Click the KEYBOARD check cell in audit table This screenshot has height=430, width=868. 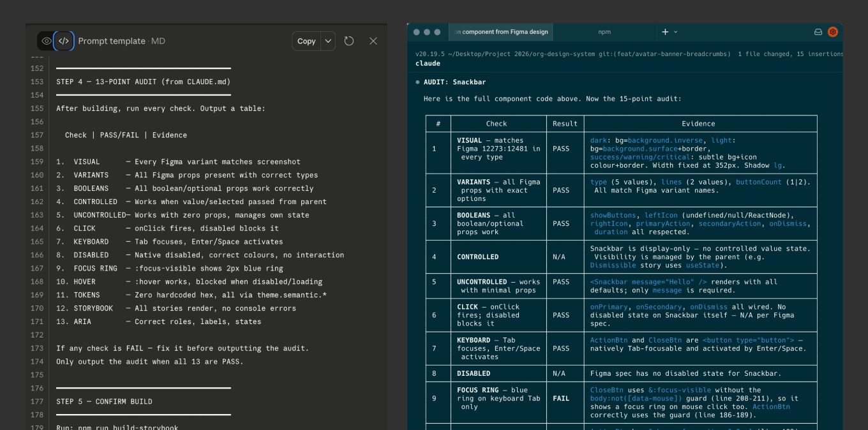click(x=498, y=349)
